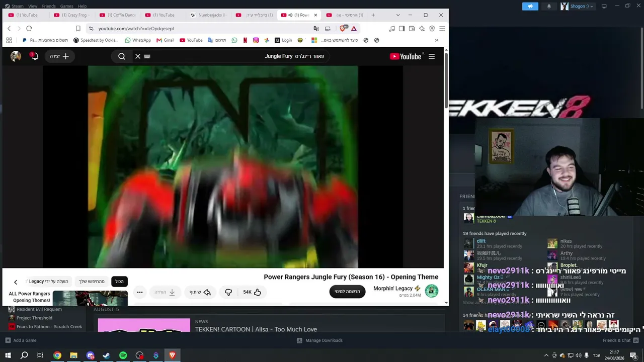644x362 pixels.
Task: Open the Brave Shields lion icon
Action: (343, 29)
